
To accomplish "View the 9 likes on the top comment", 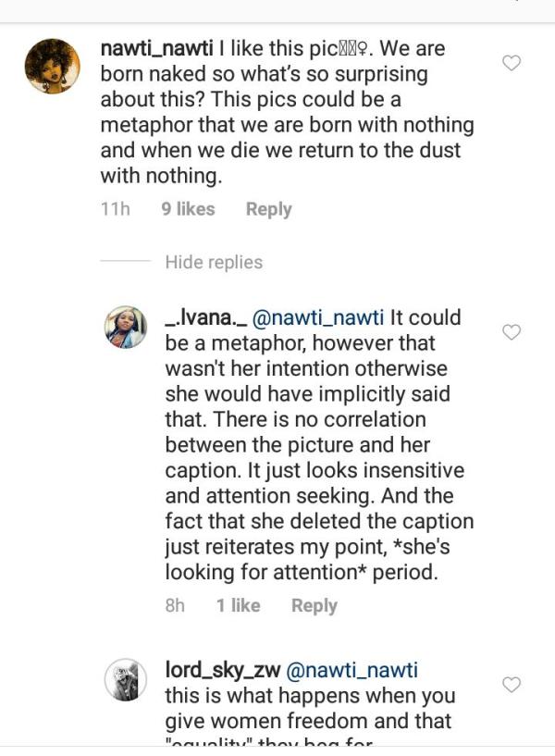I will 188,209.
